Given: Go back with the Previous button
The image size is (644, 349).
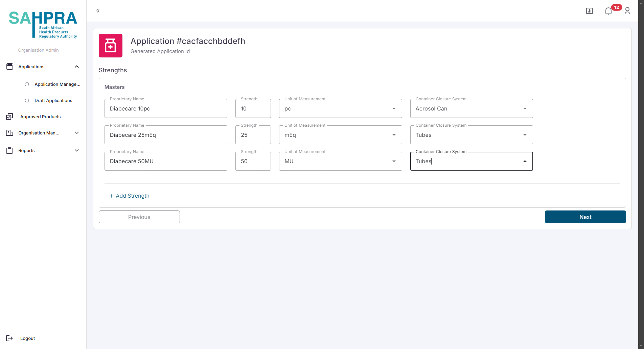Looking at the screenshot, I should (139, 217).
